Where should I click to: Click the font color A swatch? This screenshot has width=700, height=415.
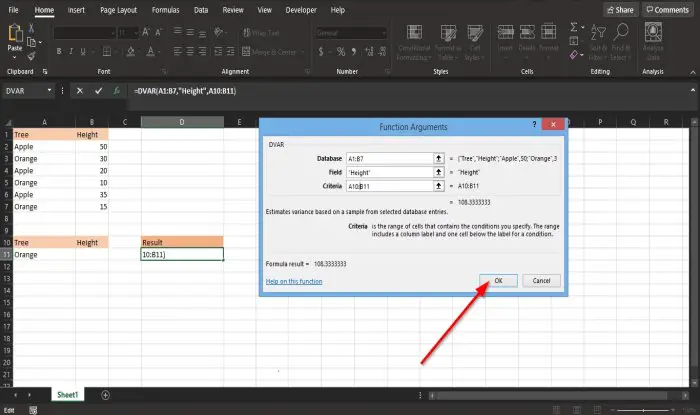(151, 52)
